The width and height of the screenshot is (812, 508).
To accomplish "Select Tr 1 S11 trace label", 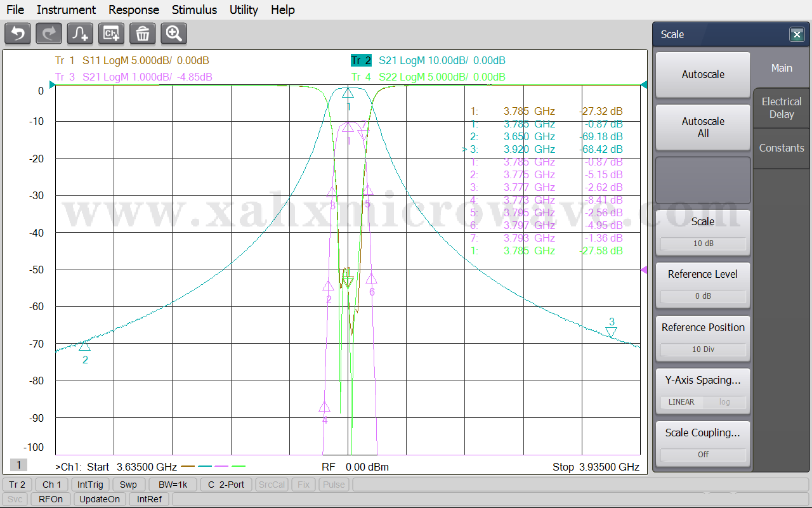I will click(132, 61).
